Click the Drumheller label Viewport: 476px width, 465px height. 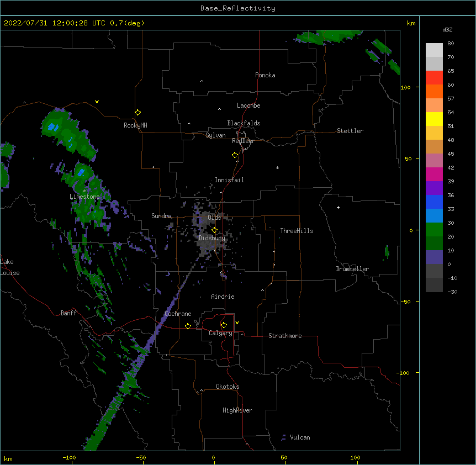tap(352, 269)
